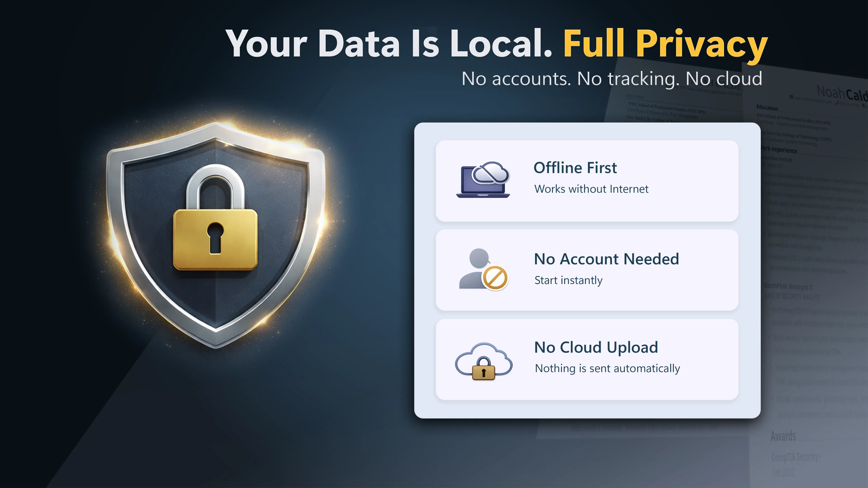This screenshot has width=868, height=488.
Task: Click the small padlock under the cloud
Action: tap(484, 369)
